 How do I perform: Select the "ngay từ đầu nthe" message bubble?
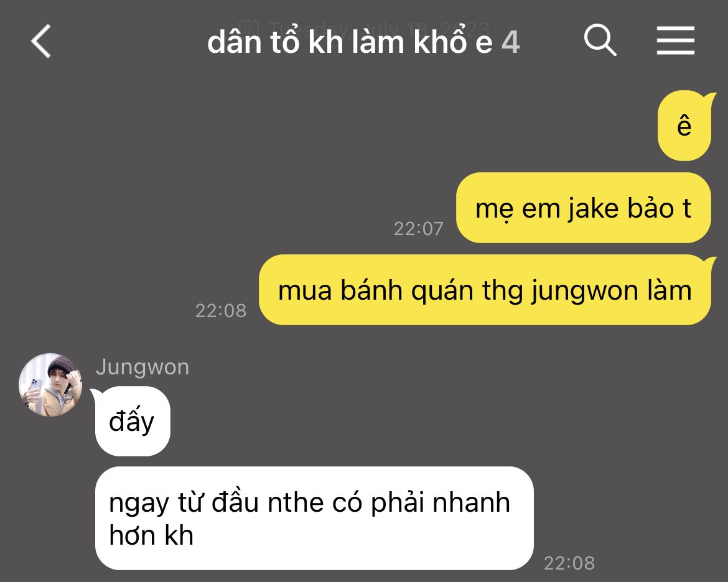(x=314, y=519)
